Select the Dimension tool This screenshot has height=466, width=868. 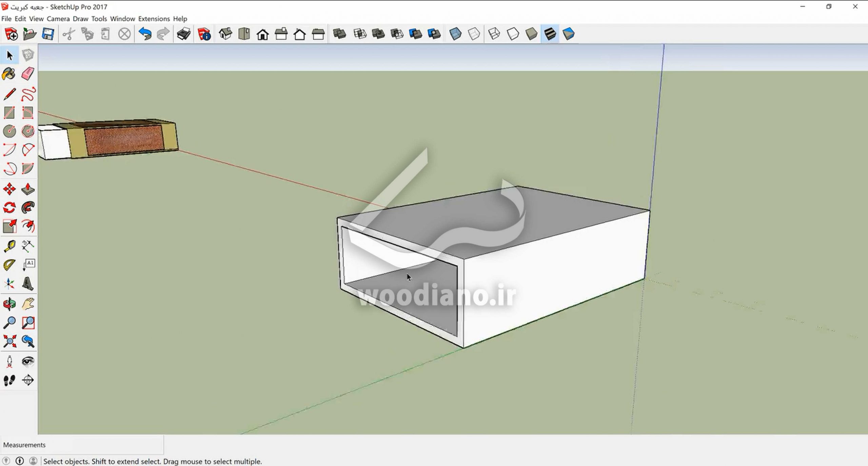point(28,246)
